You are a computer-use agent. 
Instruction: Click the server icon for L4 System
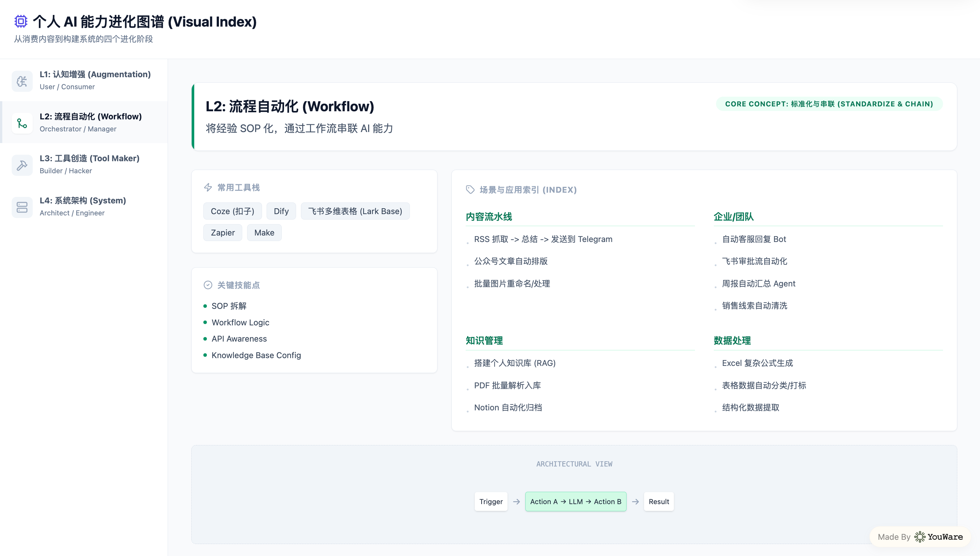pyautogui.click(x=22, y=207)
